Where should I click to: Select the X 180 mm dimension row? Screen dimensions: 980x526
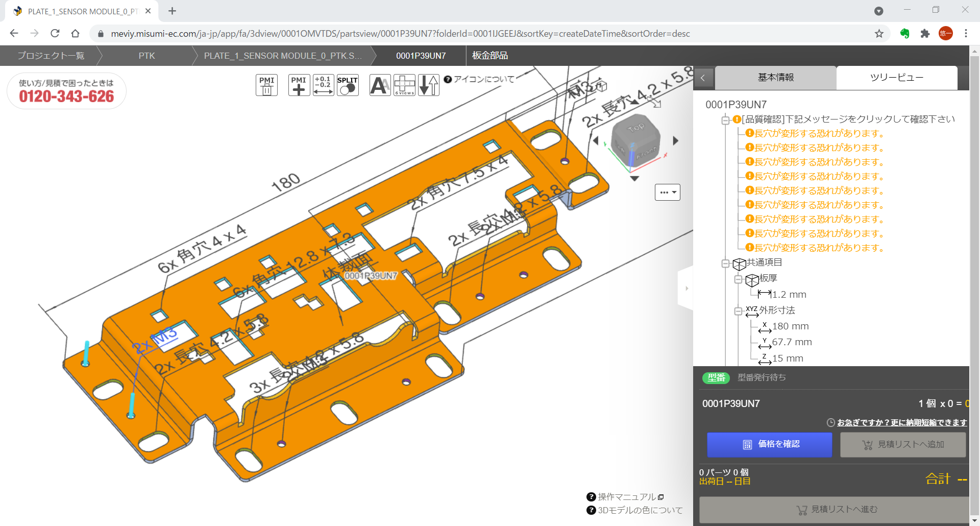(x=784, y=327)
